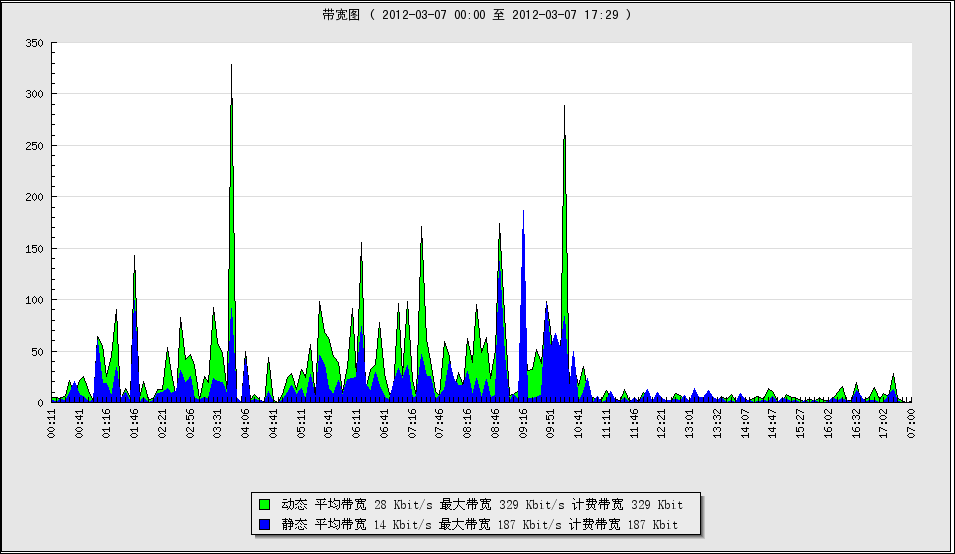Click the x-axis time label 16:32
The width and height of the screenshot is (955, 554).
[x=856, y=423]
